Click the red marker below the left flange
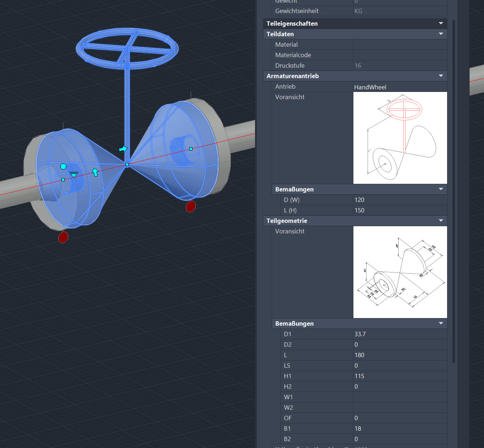484x448 pixels. point(63,238)
